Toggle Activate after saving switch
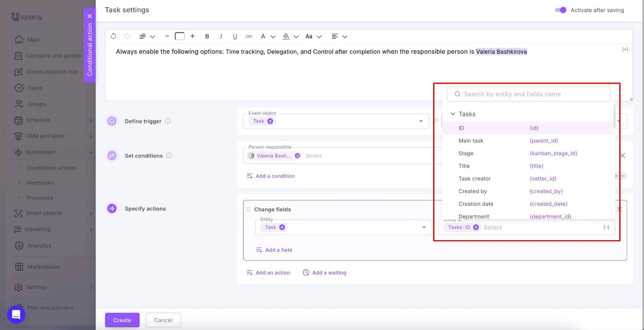This screenshot has width=644, height=330. 561,10
